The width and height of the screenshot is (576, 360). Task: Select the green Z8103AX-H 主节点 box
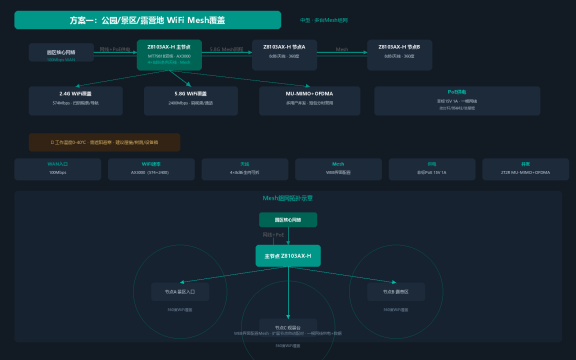click(169, 55)
